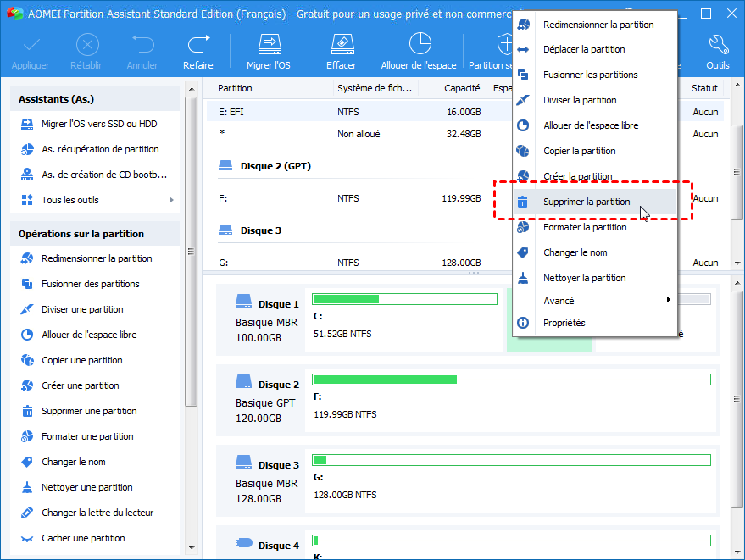Screen dimensions: 745x560
Task: Select Supprimer la partition in context menu
Action: [x=595, y=202]
